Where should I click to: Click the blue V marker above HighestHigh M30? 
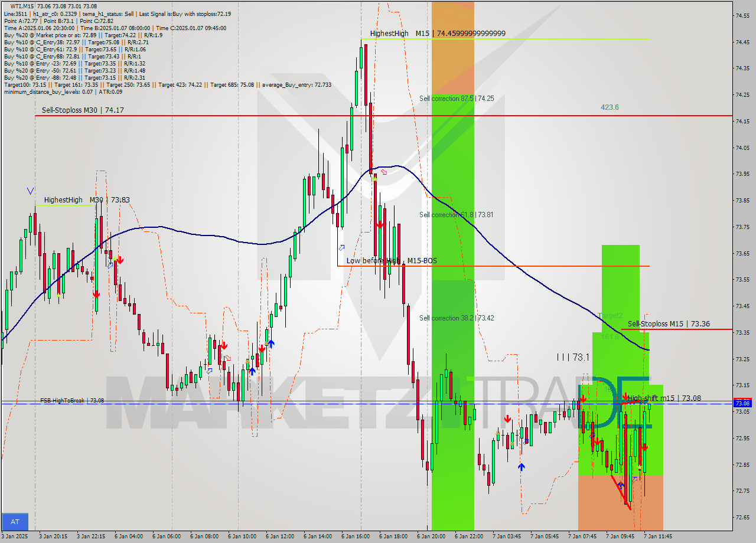30,191
